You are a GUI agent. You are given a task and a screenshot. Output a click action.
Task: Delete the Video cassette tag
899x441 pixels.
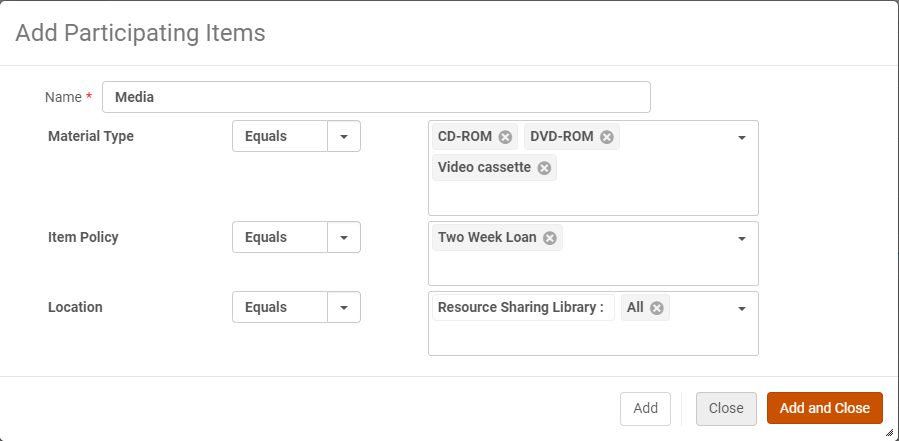[x=544, y=168]
